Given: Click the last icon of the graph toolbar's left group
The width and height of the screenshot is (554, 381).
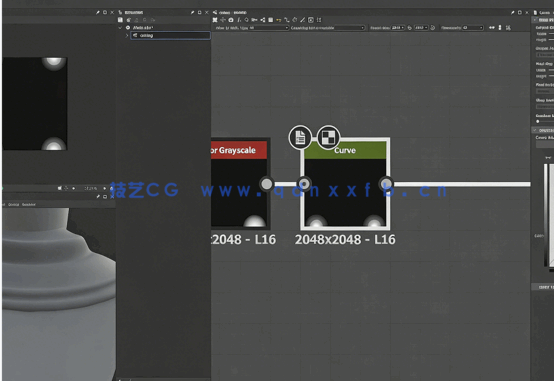Looking at the screenshot, I should (x=319, y=20).
